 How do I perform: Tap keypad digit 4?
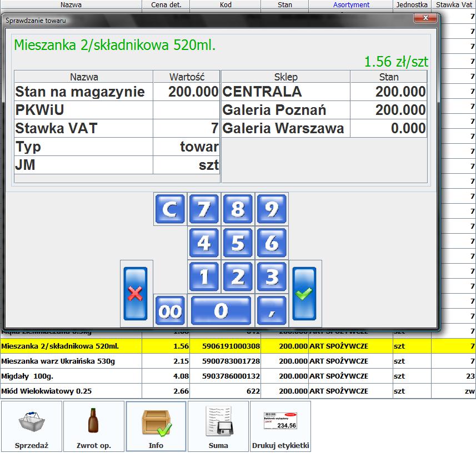click(x=204, y=243)
